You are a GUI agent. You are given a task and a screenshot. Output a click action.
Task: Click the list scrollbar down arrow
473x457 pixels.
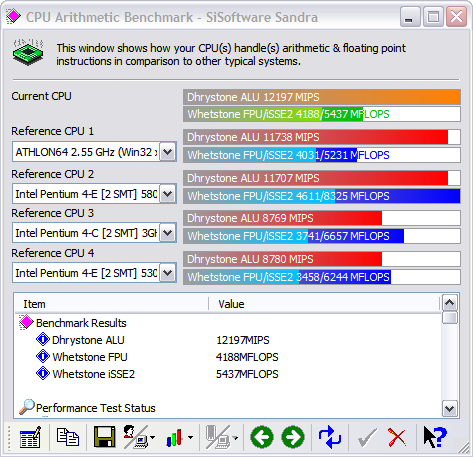[450, 409]
